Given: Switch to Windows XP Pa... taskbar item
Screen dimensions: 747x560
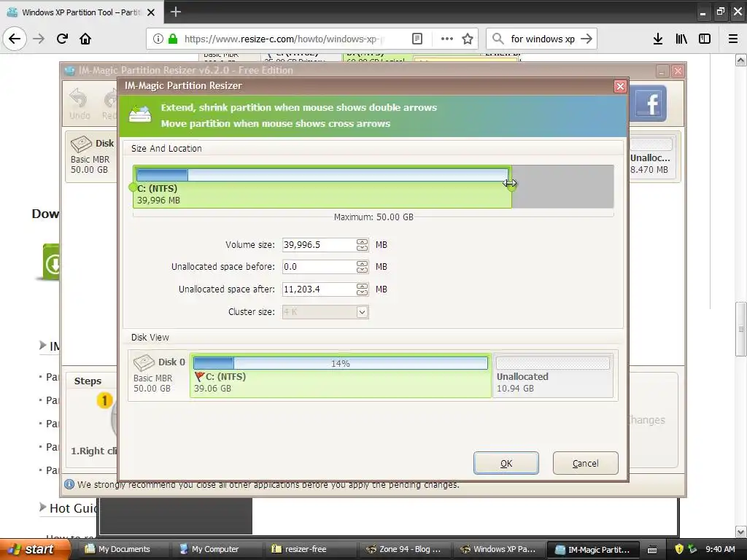Looking at the screenshot, I should pyautogui.click(x=498, y=549).
